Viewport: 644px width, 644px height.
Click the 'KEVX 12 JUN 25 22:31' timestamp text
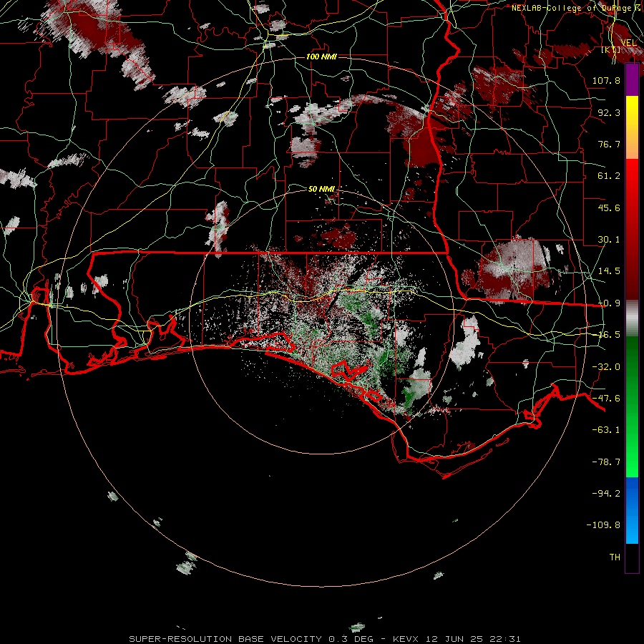coord(457,639)
